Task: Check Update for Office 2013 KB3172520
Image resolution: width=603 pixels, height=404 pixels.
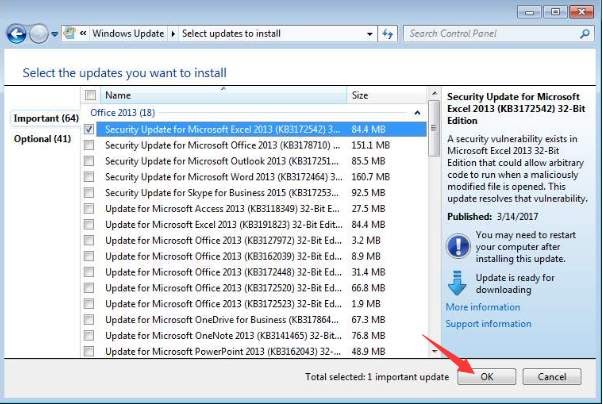Action: [x=89, y=288]
